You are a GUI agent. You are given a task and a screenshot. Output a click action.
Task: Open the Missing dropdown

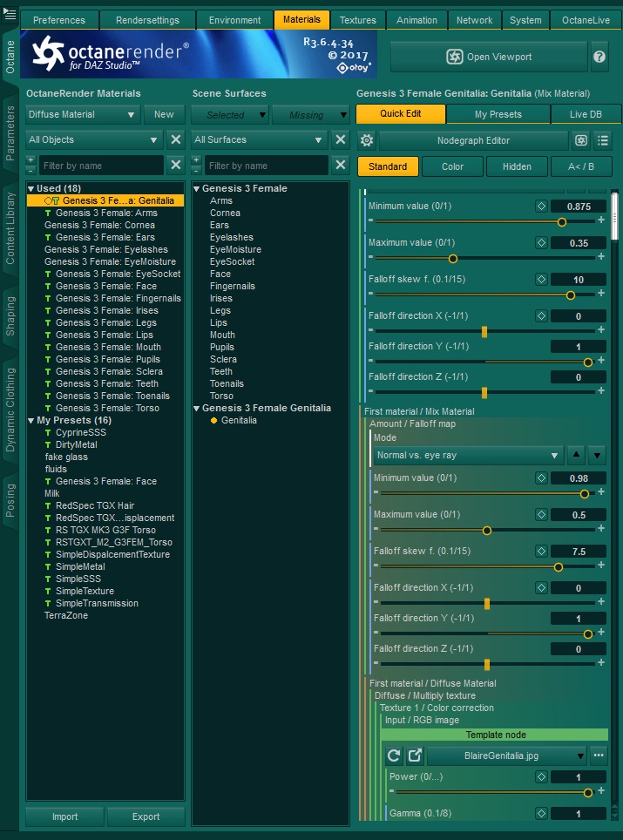tap(311, 115)
